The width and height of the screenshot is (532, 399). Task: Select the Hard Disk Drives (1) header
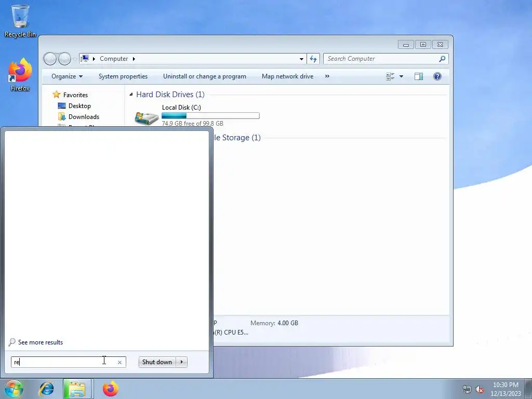tap(170, 95)
